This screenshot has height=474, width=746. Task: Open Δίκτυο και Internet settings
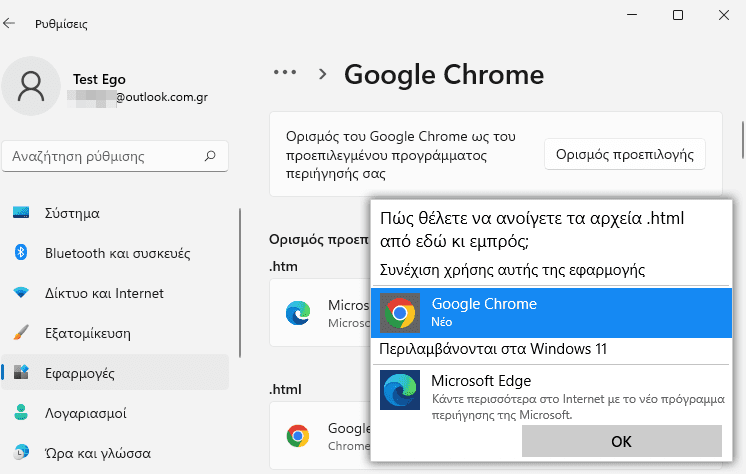coord(115,293)
